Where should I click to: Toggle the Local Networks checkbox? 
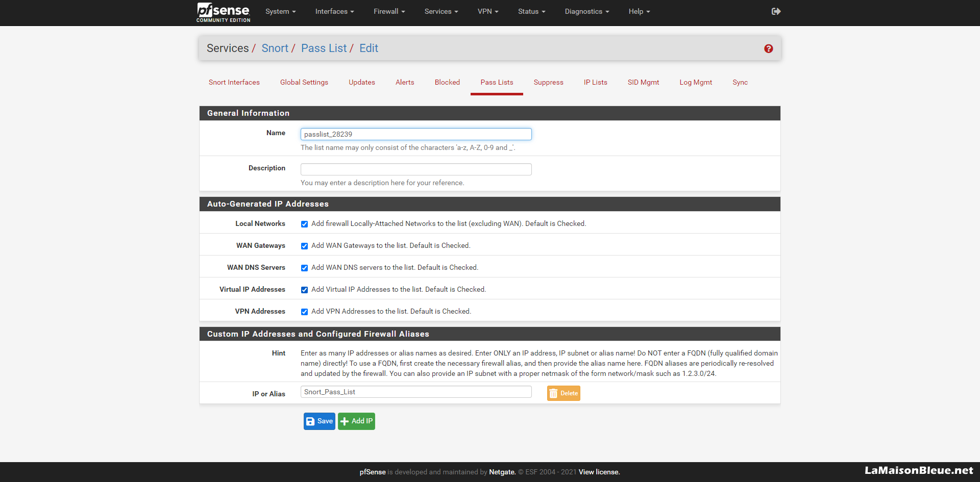click(x=304, y=224)
